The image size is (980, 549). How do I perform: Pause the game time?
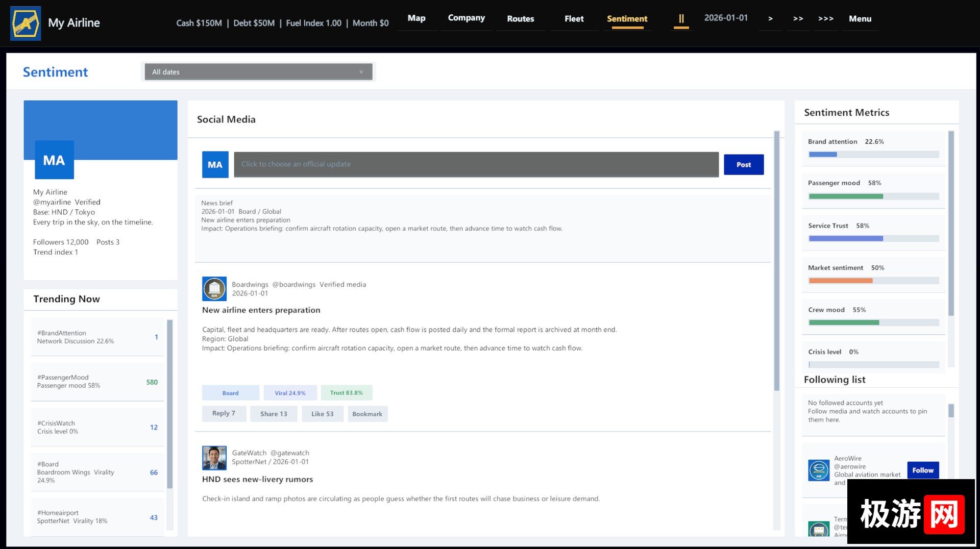tap(681, 19)
